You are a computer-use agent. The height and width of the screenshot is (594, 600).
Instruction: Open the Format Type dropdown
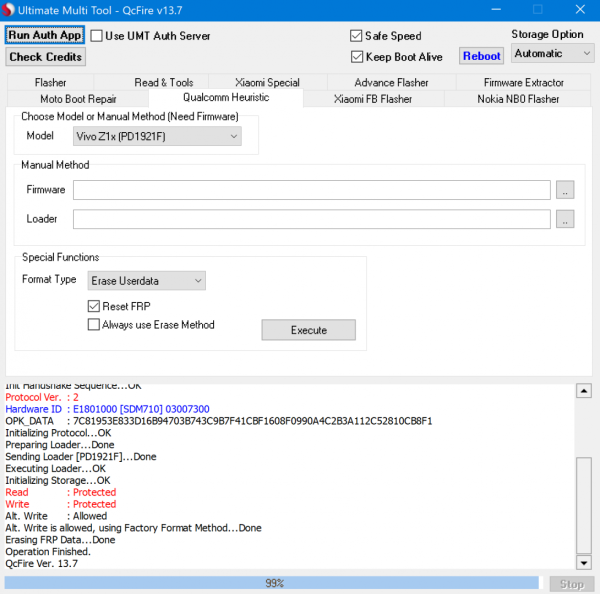pyautogui.click(x=147, y=281)
